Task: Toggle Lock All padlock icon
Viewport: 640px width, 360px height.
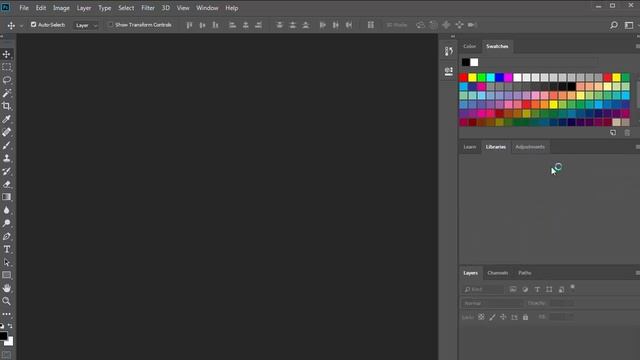Action: point(525,317)
